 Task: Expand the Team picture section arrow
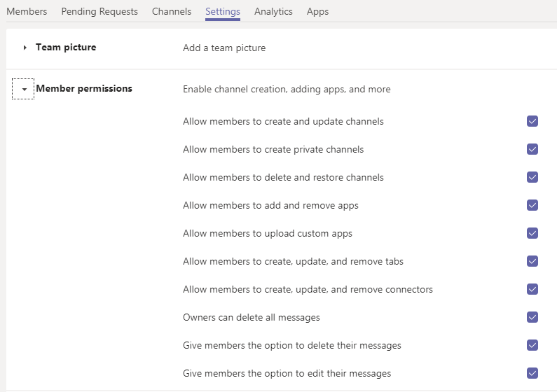(25, 48)
